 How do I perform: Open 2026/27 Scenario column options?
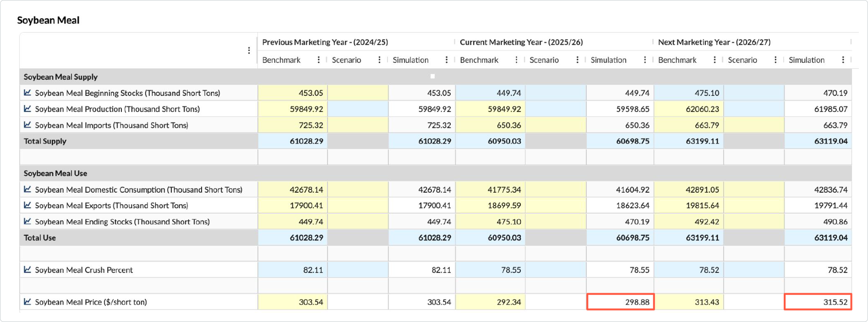[x=775, y=60]
